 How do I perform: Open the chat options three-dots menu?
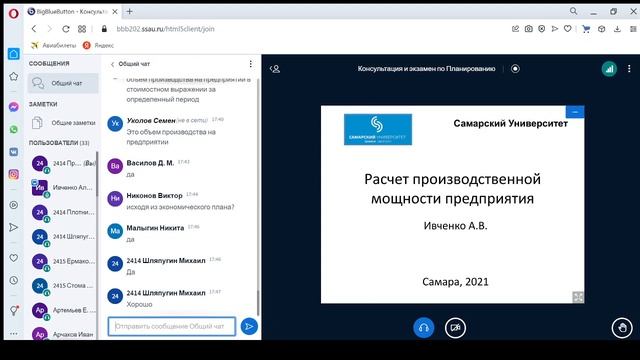tap(251, 64)
